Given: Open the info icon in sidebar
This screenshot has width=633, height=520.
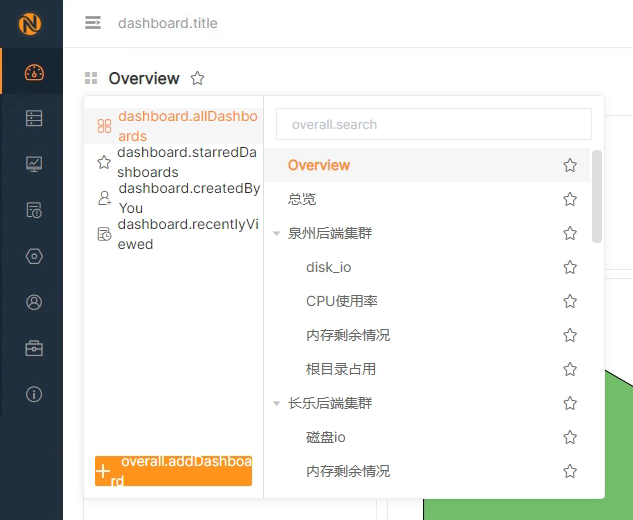Looking at the screenshot, I should [x=34, y=394].
